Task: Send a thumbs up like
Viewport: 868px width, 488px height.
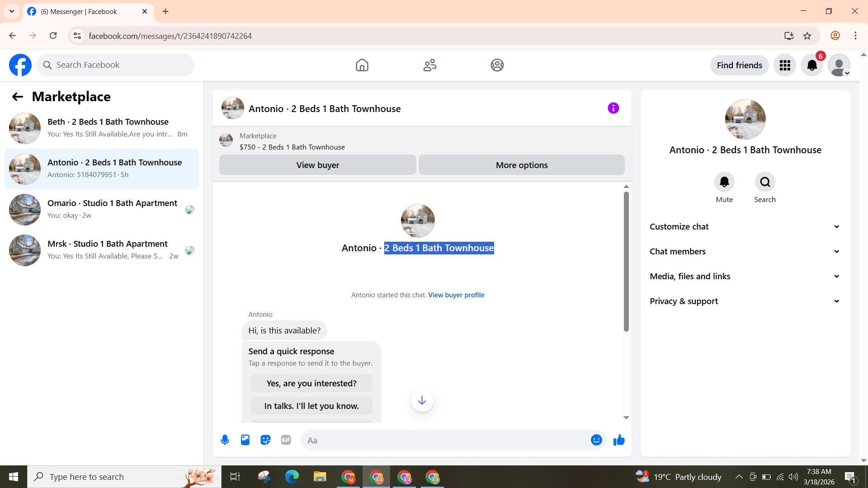Action: [619, 440]
